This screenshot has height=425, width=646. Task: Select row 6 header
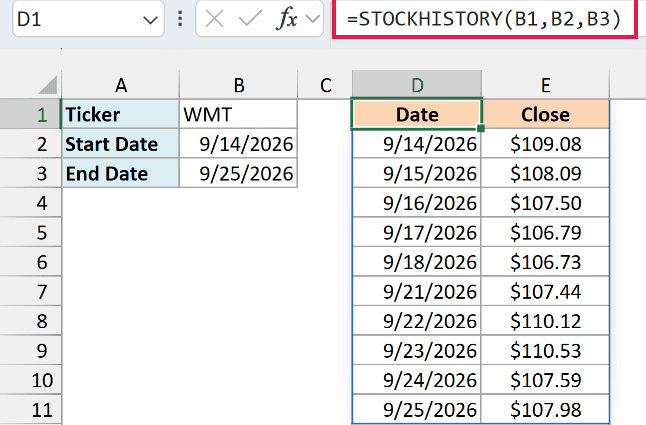31,262
